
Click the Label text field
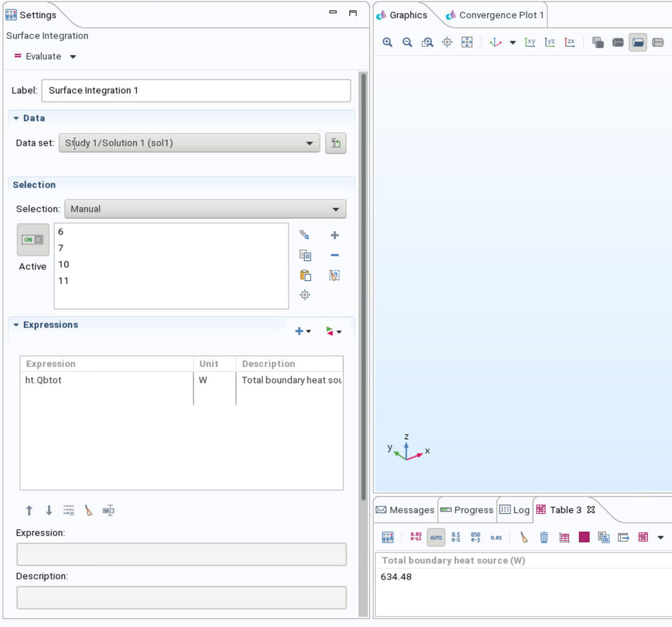tap(196, 90)
